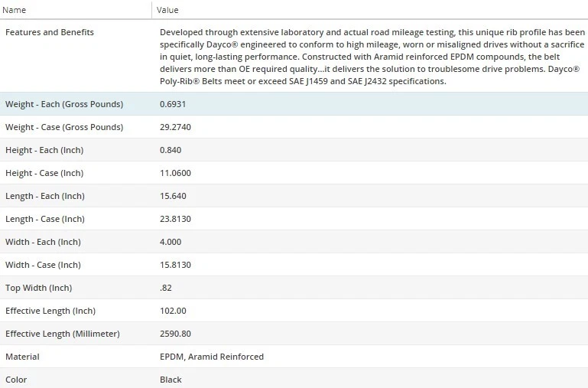Click the Value column header
Viewport: 588px width, 388px height.
coord(167,10)
